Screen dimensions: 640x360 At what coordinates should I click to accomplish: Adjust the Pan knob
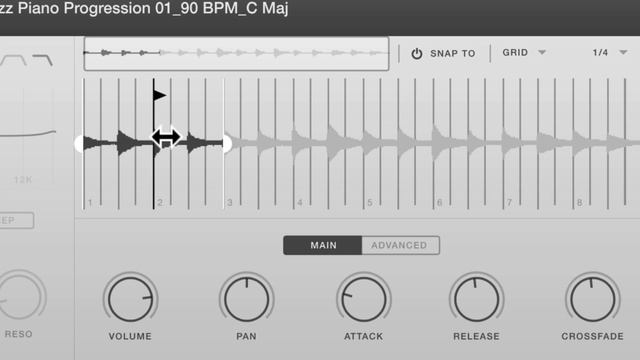(x=246, y=299)
